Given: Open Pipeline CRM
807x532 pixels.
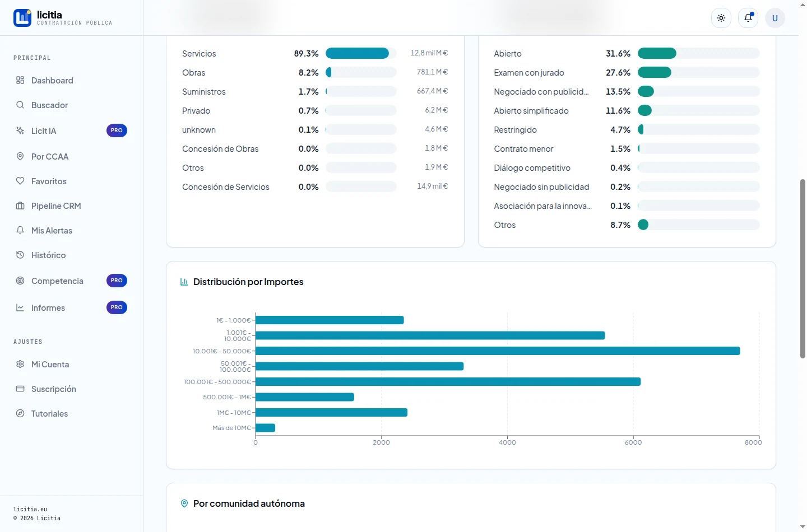Looking at the screenshot, I should point(72,206).
